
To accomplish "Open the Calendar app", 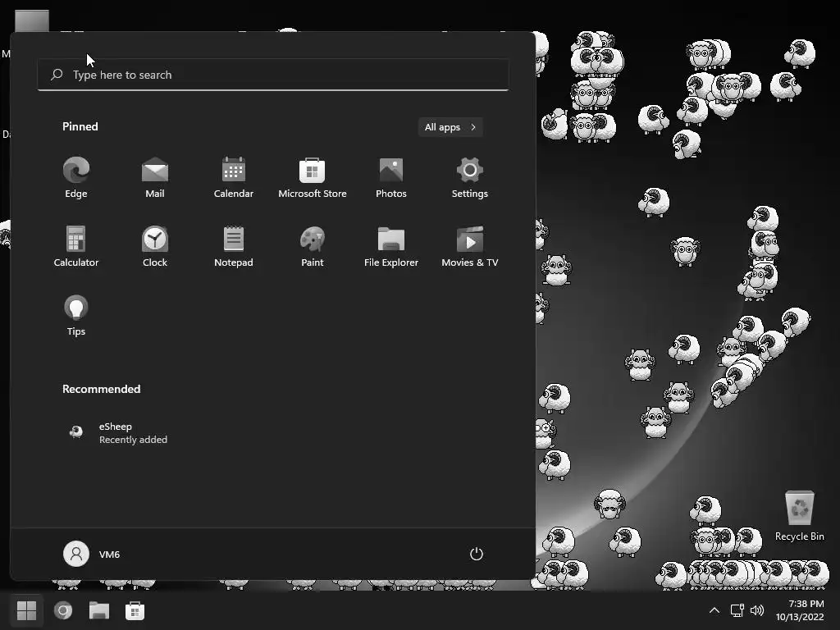I will point(234,178).
